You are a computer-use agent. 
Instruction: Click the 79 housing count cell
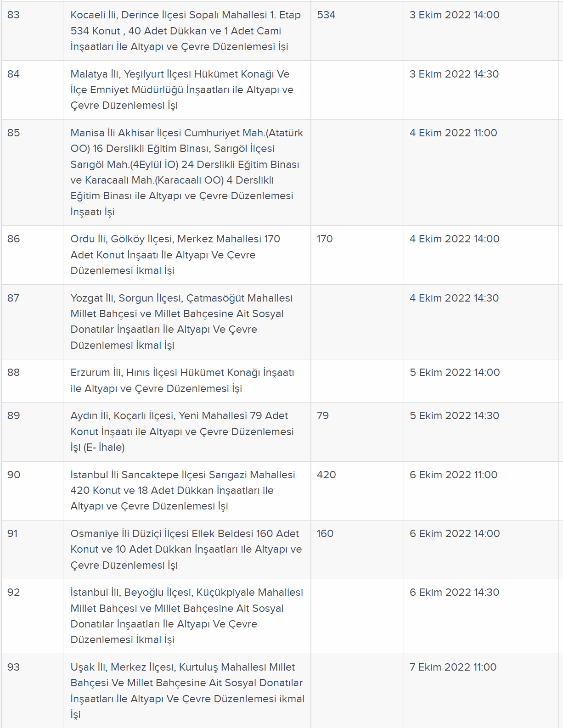357,432
